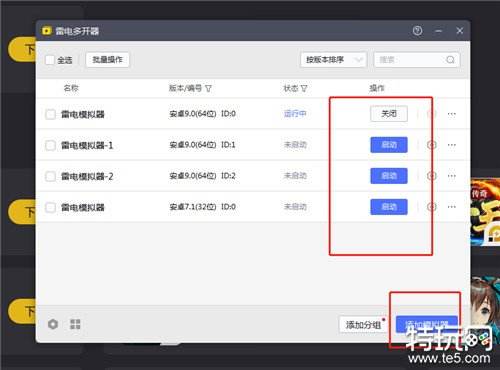Image resolution: width=500 pixels, height=370 pixels.
Task: Open the more menu (…) for 雷电模拟器-1
Action: (452, 145)
